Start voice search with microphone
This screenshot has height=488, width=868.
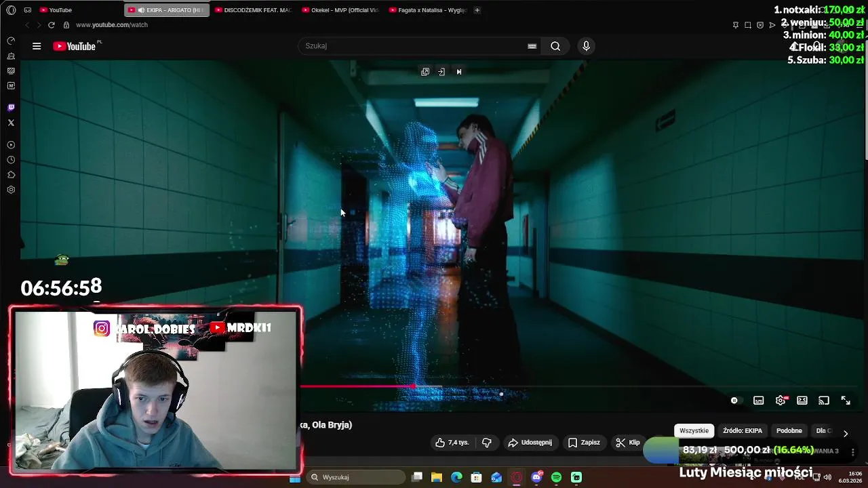point(587,46)
